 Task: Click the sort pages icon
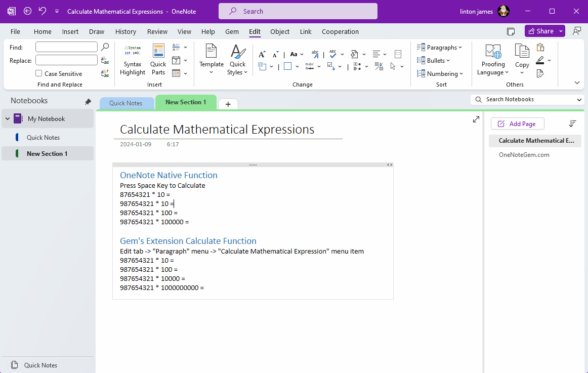[572, 123]
